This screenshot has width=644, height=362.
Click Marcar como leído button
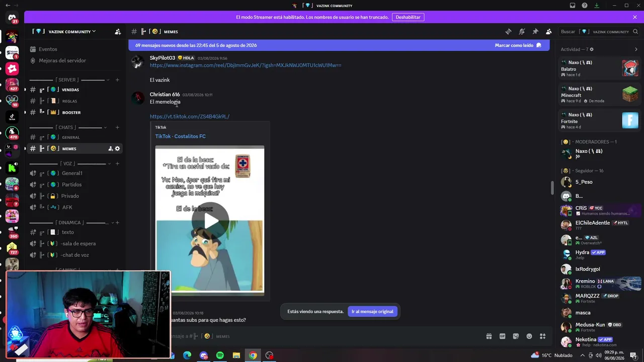(518, 45)
